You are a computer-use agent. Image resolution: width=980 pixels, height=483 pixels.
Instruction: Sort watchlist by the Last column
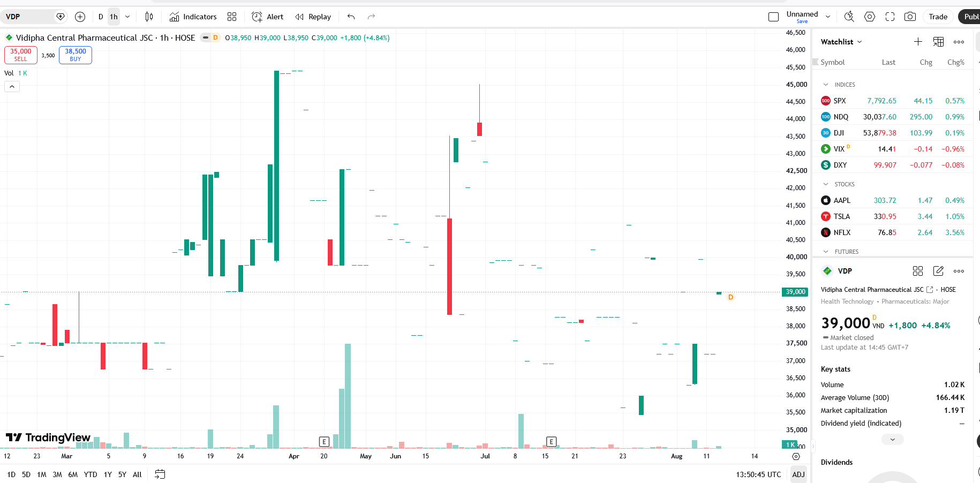pos(888,62)
